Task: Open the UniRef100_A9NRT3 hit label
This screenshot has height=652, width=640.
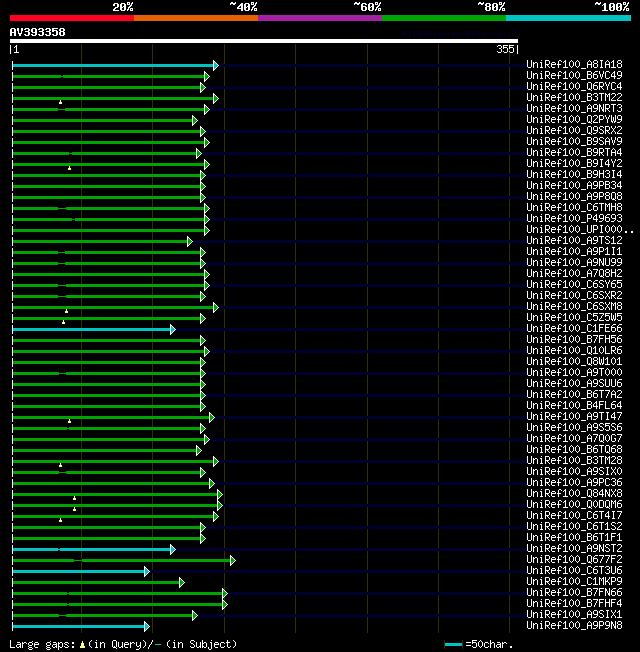Action: (x=574, y=108)
